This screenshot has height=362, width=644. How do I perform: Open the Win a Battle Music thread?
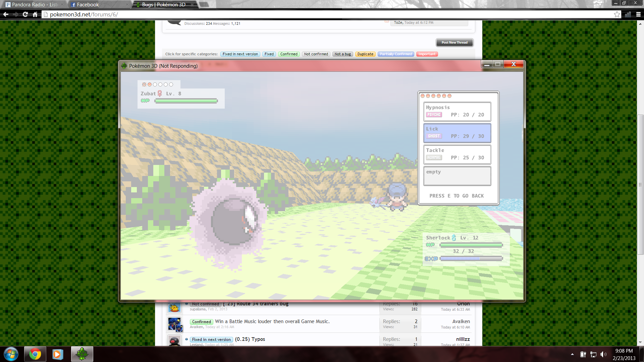(x=272, y=321)
